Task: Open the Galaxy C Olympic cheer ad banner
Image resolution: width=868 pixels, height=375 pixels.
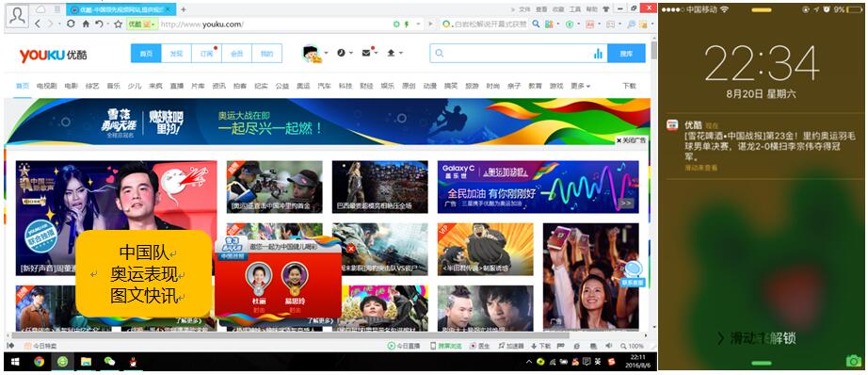Action: pyautogui.click(x=538, y=187)
